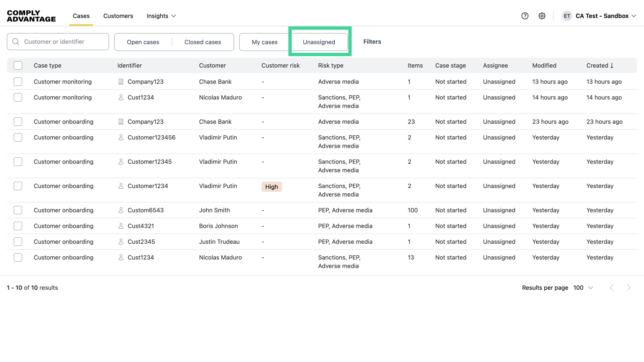This screenshot has height=362, width=644.
Task: Click the company icon beside the first Company123
Action: tap(121, 81)
